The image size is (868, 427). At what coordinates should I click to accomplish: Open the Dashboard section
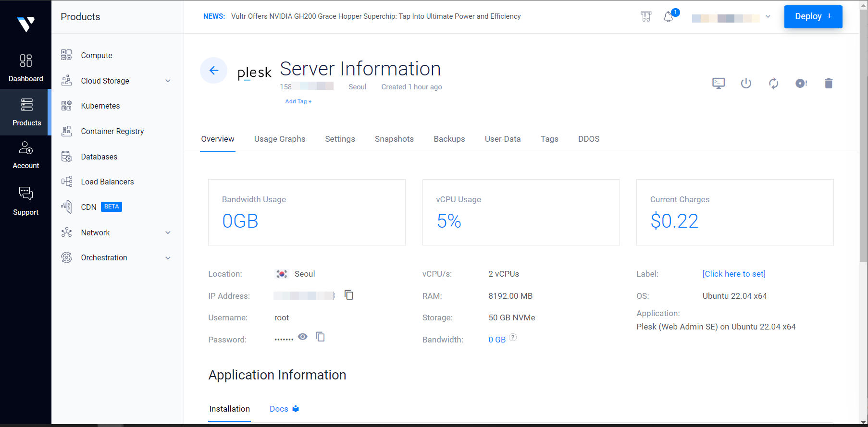coord(25,67)
